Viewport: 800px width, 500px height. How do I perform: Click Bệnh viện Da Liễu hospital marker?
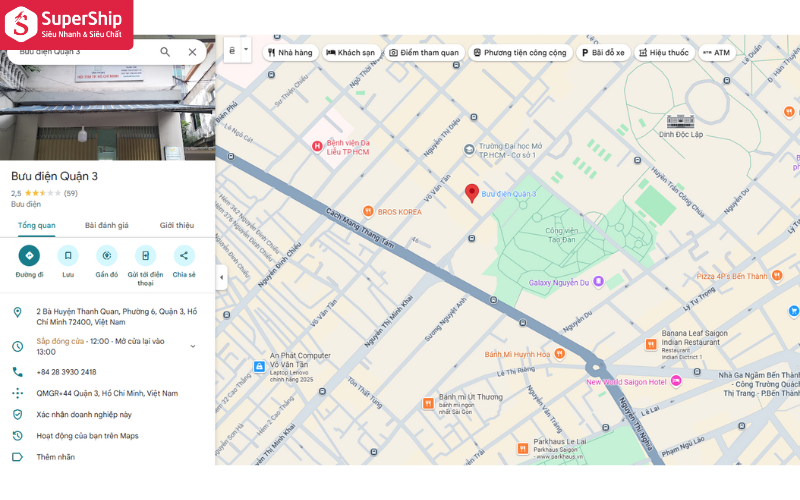pyautogui.click(x=317, y=147)
